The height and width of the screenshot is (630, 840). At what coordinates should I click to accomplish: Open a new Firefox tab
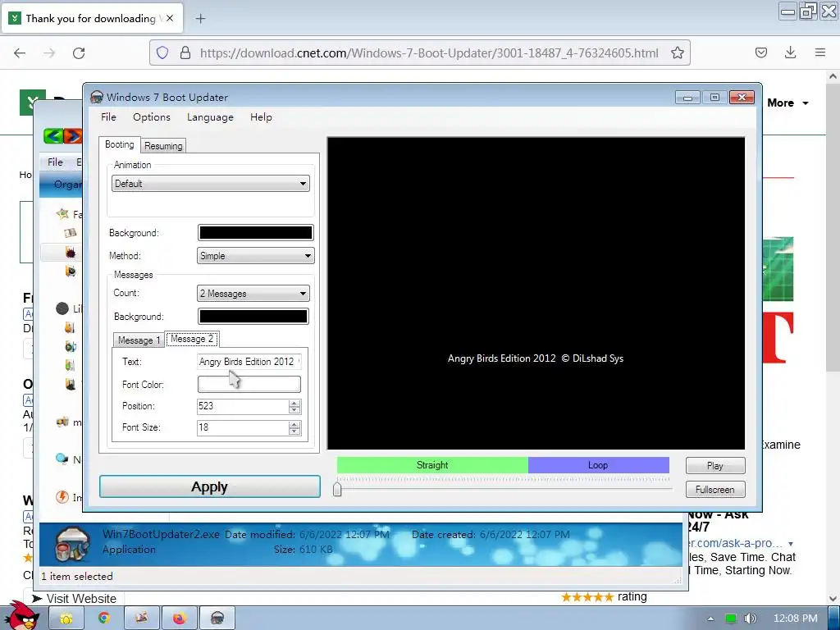(200, 19)
